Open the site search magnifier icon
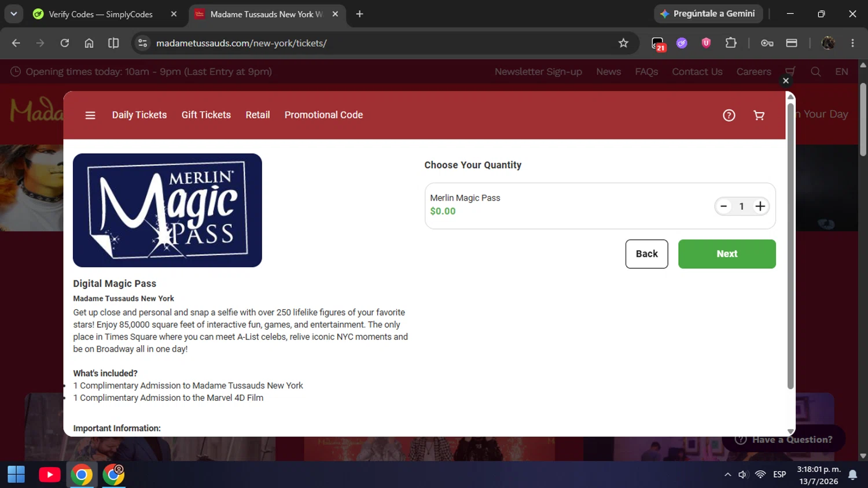 coord(816,72)
